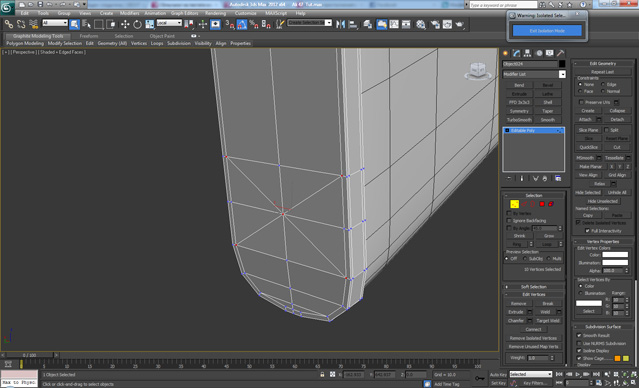Toggle the Angle Snap icon

pyautogui.click(x=242, y=24)
